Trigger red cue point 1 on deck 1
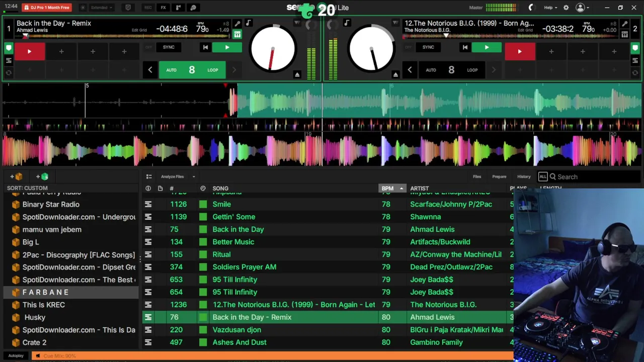This screenshot has height=362, width=644. click(x=29, y=51)
